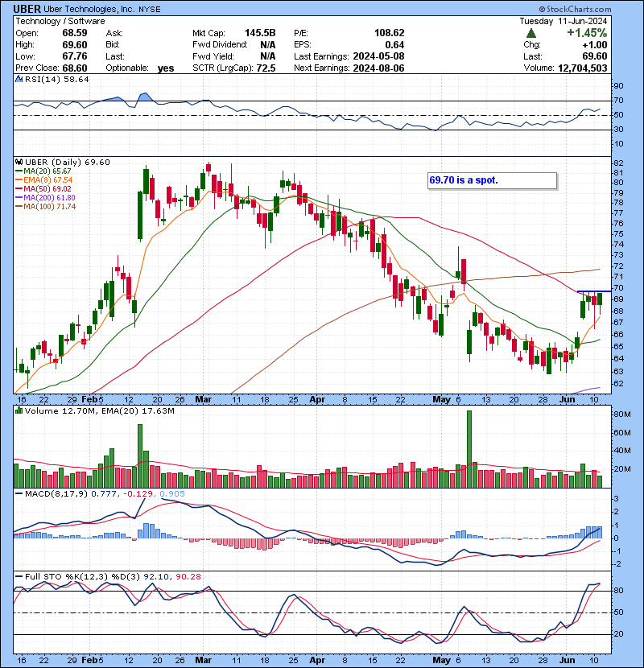
Task: Click the MA(20) 65.67 legend entry
Action: click(x=43, y=171)
